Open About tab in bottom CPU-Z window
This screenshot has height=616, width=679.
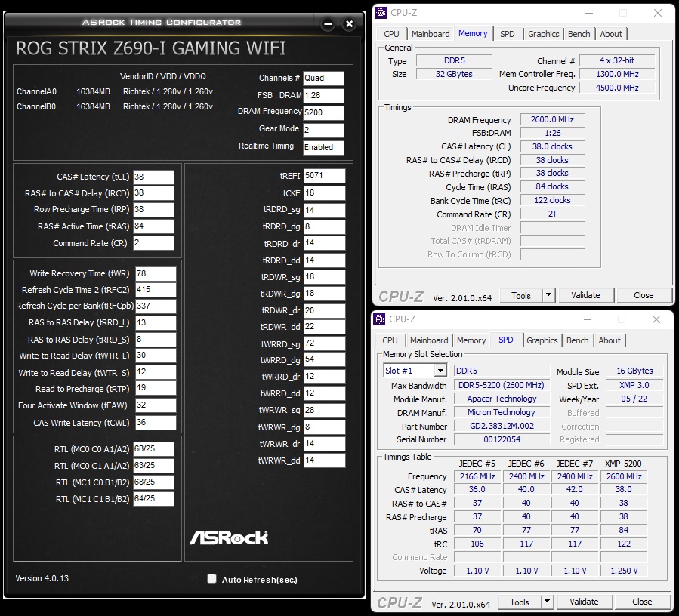610,340
